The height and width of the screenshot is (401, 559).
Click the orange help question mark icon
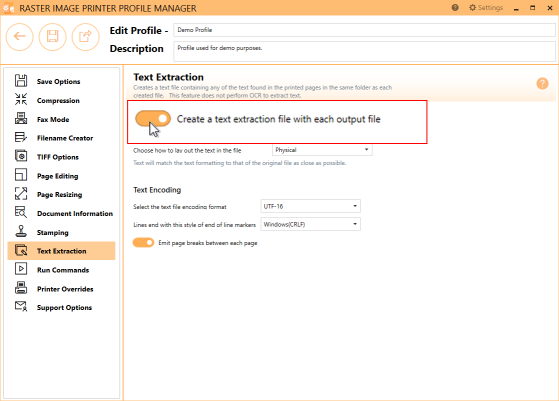click(542, 84)
